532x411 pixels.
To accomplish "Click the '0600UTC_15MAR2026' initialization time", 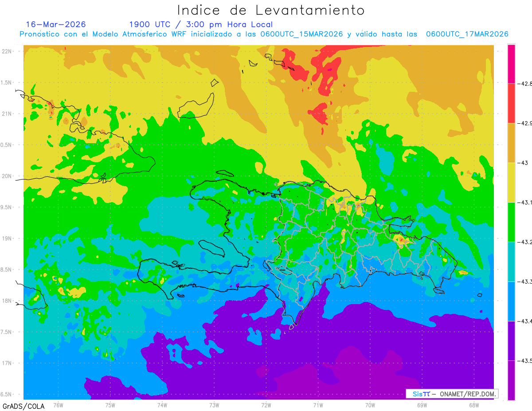I will point(301,34).
